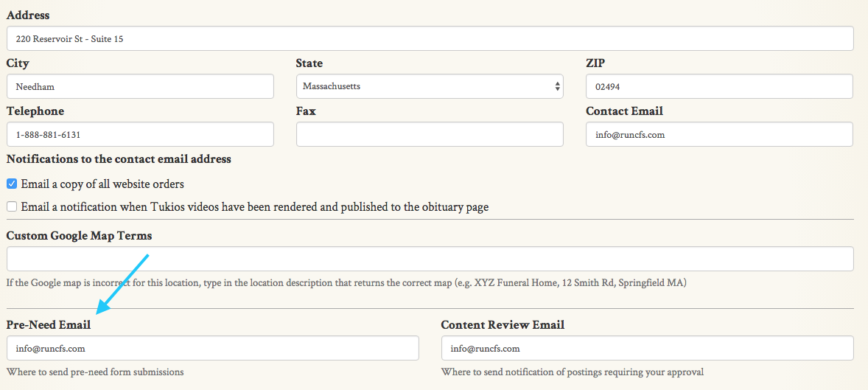Focus the Pre-Need Email input field
868x390 pixels.
[212, 348]
